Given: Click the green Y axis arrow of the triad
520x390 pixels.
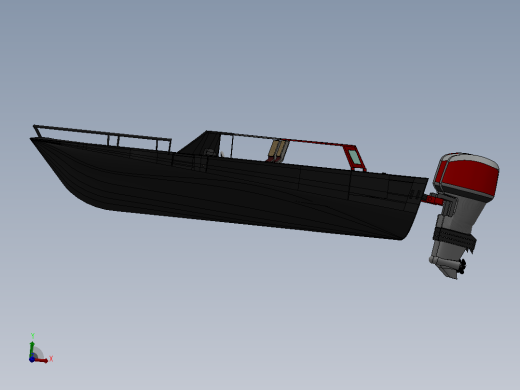Looking at the screenshot, I should pyautogui.click(x=32, y=349).
